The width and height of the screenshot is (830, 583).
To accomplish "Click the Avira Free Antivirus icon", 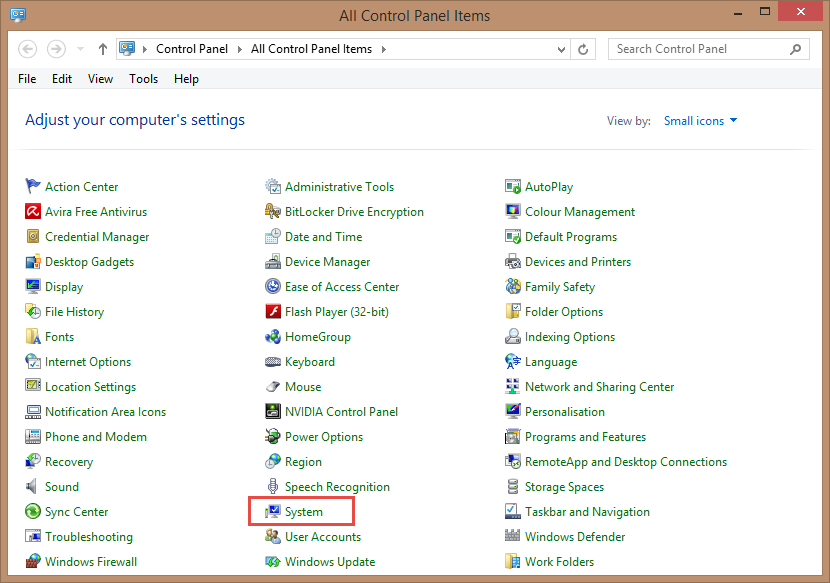I will [33, 211].
